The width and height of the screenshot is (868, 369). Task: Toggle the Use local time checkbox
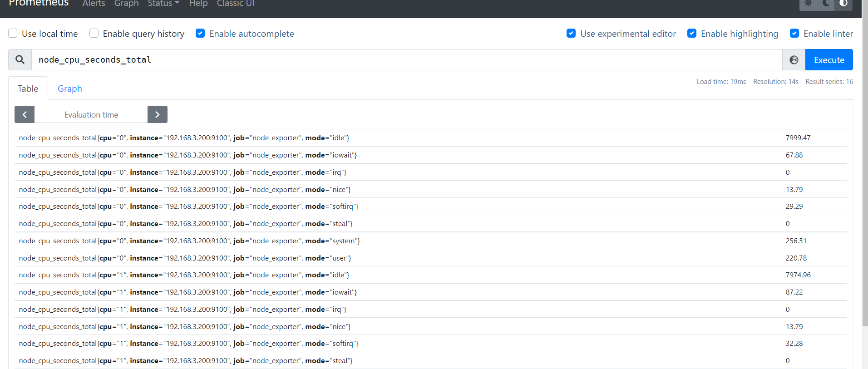(13, 33)
